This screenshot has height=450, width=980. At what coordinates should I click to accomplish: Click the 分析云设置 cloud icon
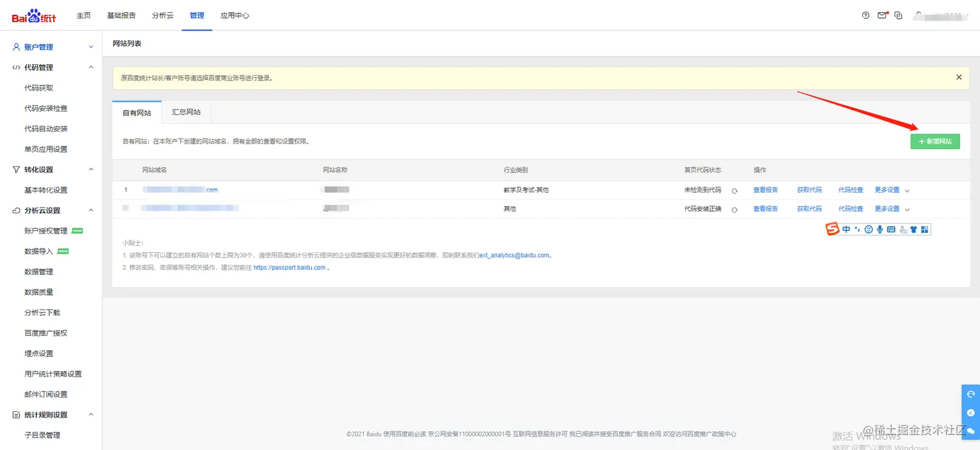pyautogui.click(x=17, y=210)
